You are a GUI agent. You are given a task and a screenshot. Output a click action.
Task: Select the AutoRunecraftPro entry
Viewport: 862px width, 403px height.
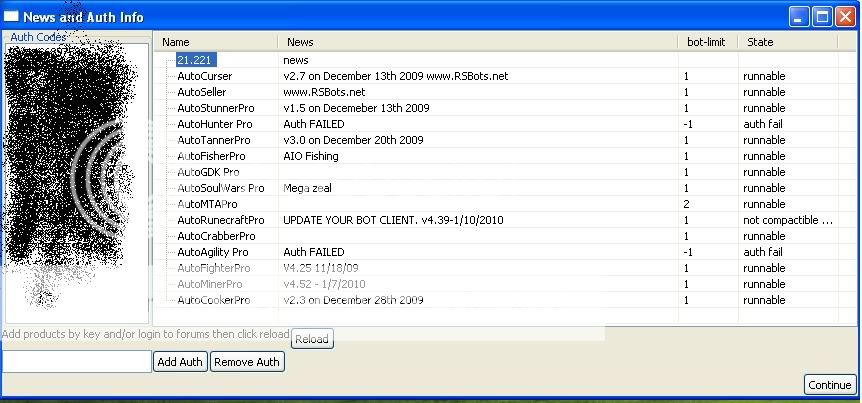click(x=220, y=220)
